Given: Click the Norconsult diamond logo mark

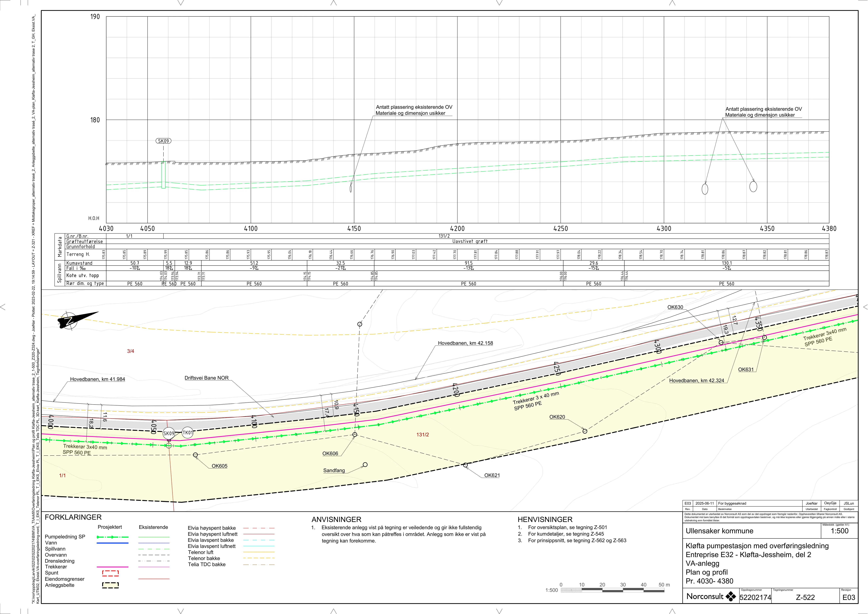Looking at the screenshot, I should tap(731, 597).
